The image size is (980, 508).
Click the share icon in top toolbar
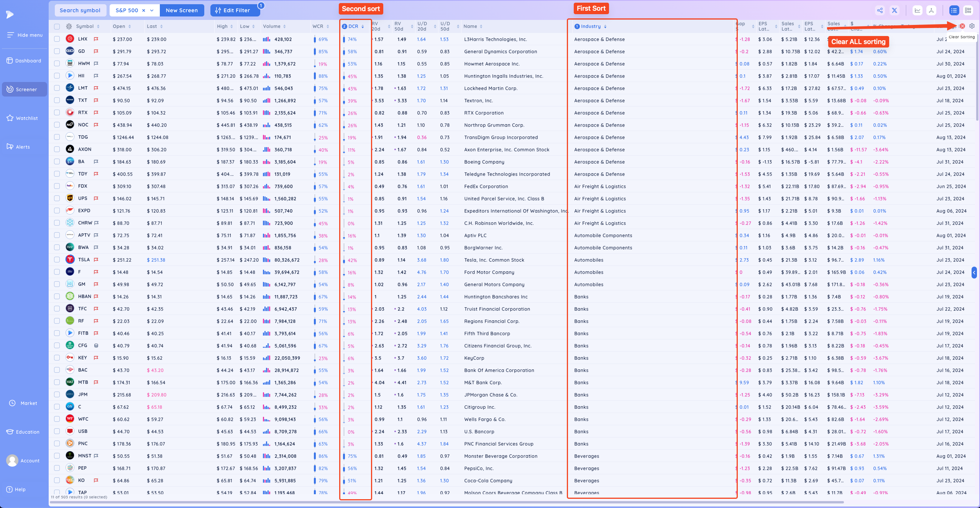point(880,10)
